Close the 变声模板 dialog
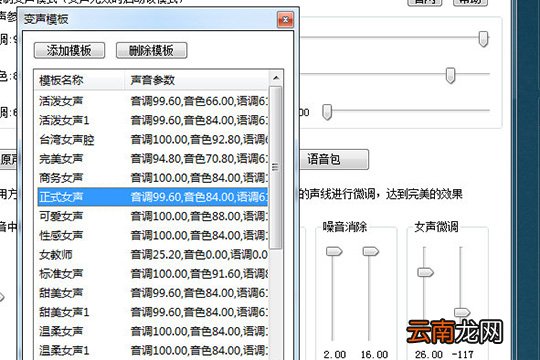Viewport: 540px width, 360px height. tap(285, 20)
